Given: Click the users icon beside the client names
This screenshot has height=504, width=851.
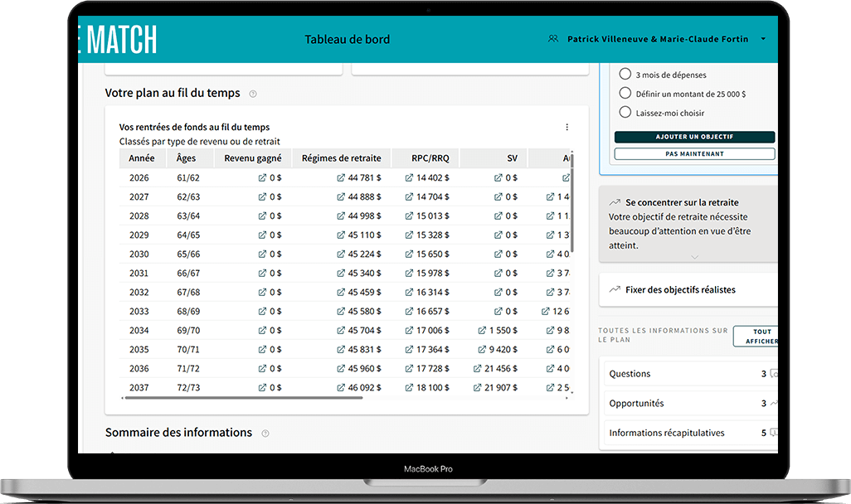Looking at the screenshot, I should [x=553, y=39].
